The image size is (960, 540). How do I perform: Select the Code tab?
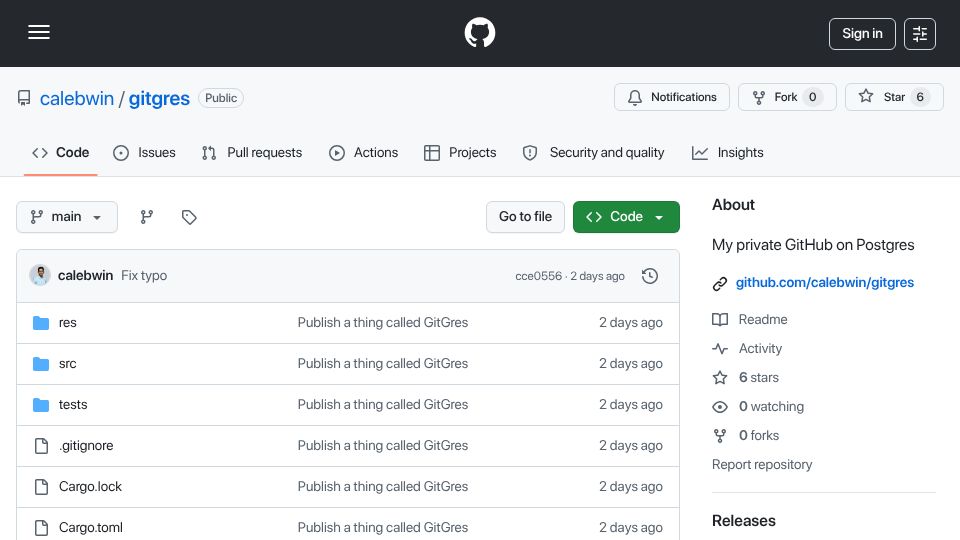[61, 152]
